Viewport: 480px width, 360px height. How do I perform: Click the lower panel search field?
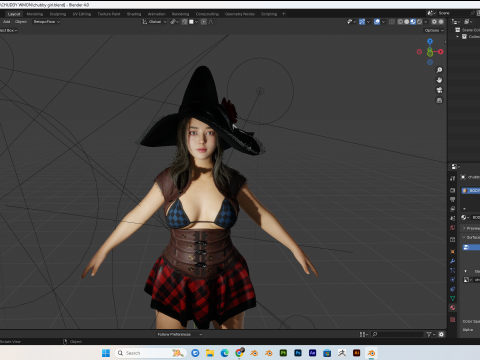tap(397, 334)
